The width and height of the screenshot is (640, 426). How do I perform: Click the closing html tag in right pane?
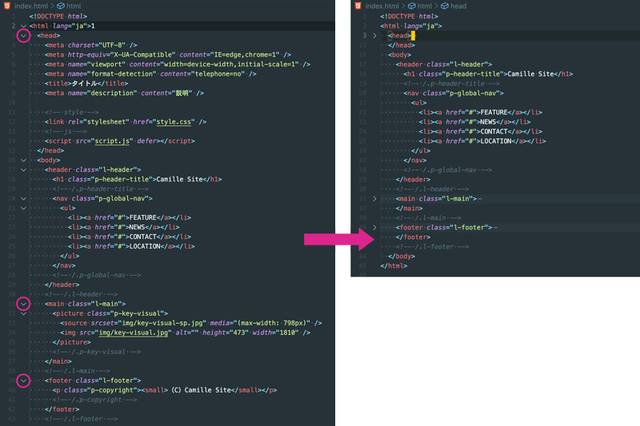[x=394, y=266]
